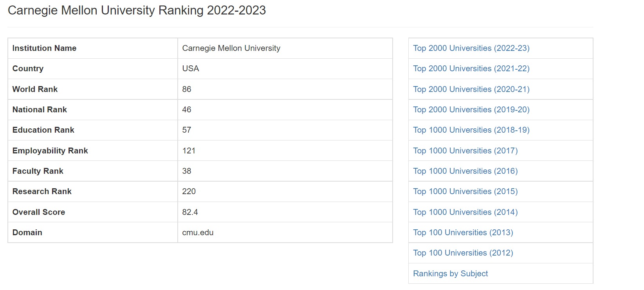Open Top 1000 Universities (2014) link
Screen dimensions: 644x290
pos(465,212)
